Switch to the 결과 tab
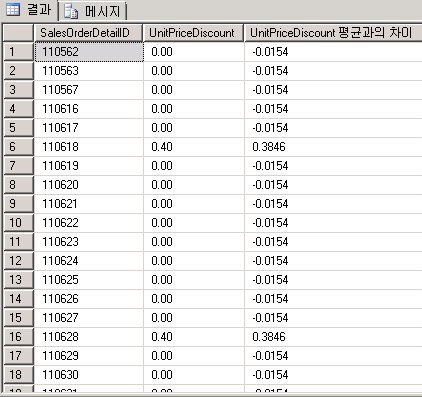Viewport: 422px width, 397px height. point(29,10)
